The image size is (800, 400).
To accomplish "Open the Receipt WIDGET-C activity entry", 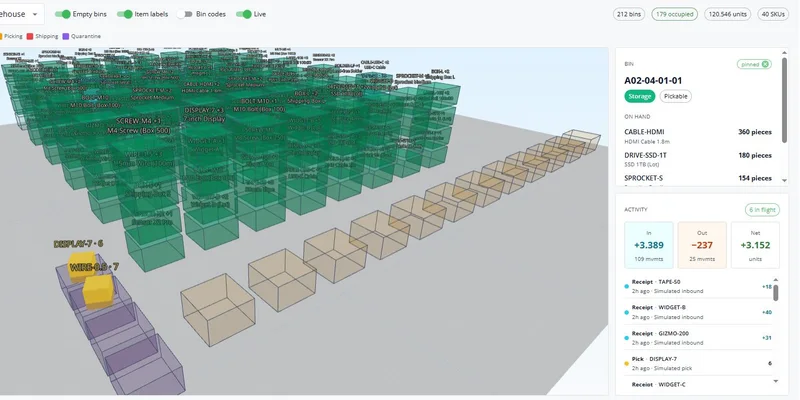I will 698,384.
